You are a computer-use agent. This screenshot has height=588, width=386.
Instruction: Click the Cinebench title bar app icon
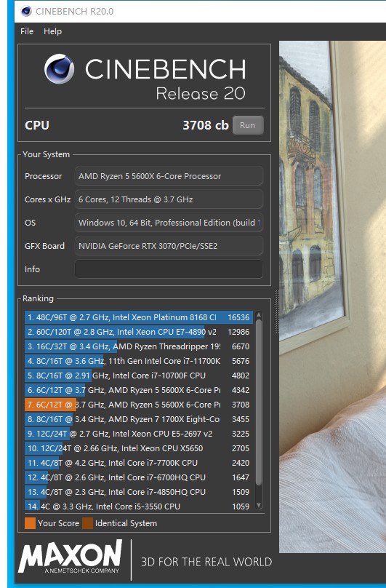[26, 11]
